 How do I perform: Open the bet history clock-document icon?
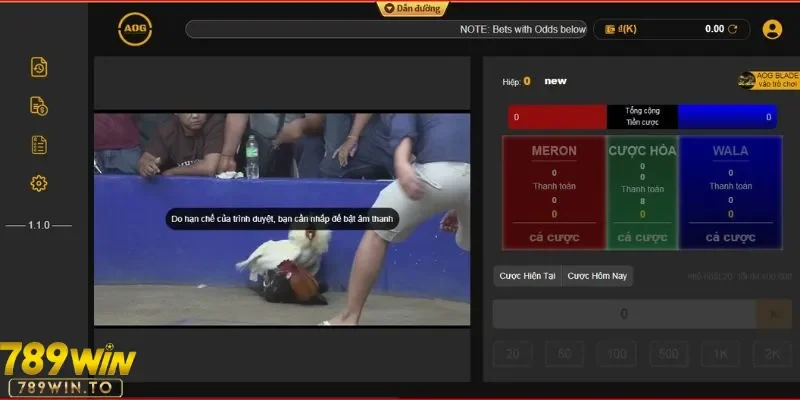pos(39,67)
